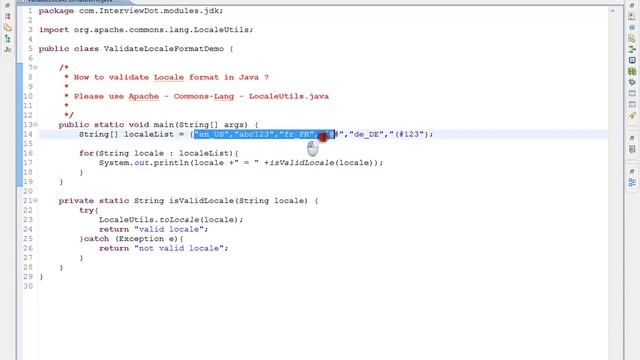Click the LocaleUtils import statement
The height and width of the screenshot is (360, 640).
146,30
